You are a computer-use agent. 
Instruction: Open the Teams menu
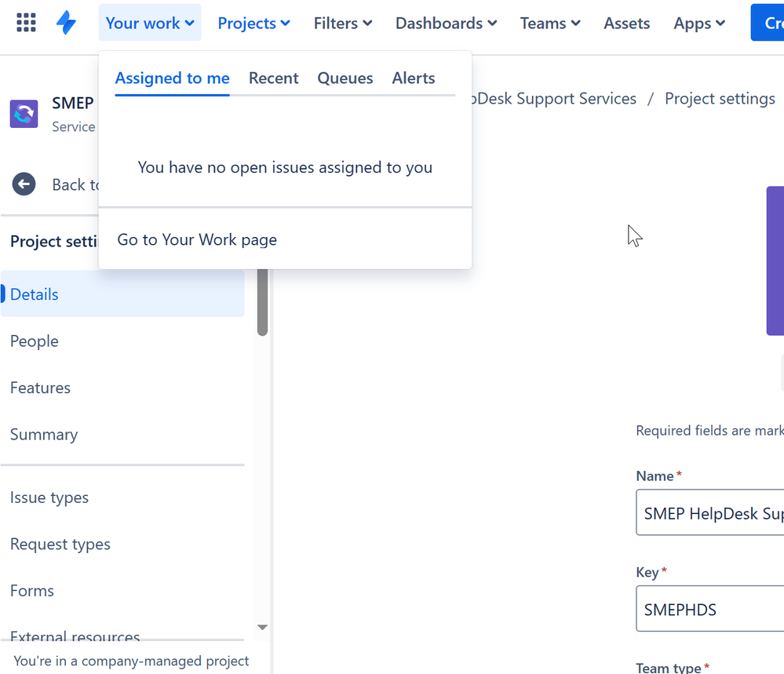[x=549, y=23]
